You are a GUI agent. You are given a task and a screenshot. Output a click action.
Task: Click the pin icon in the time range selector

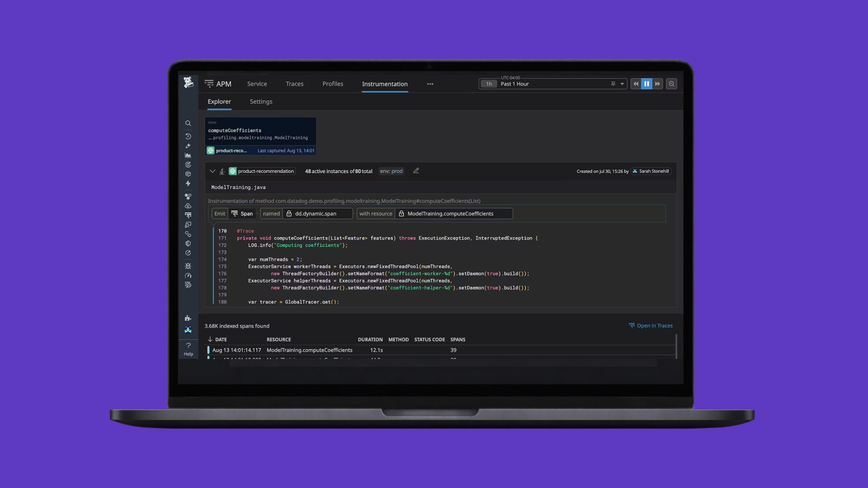tap(613, 84)
